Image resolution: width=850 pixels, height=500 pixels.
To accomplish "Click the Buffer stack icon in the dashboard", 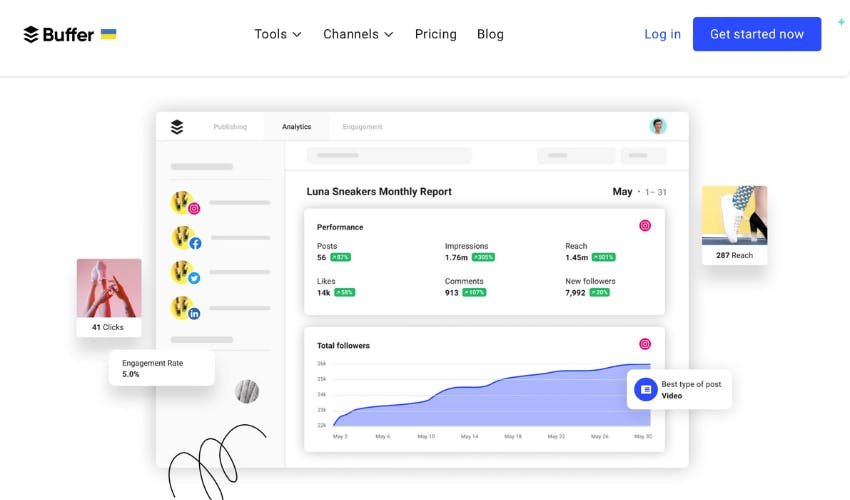I will pos(177,127).
